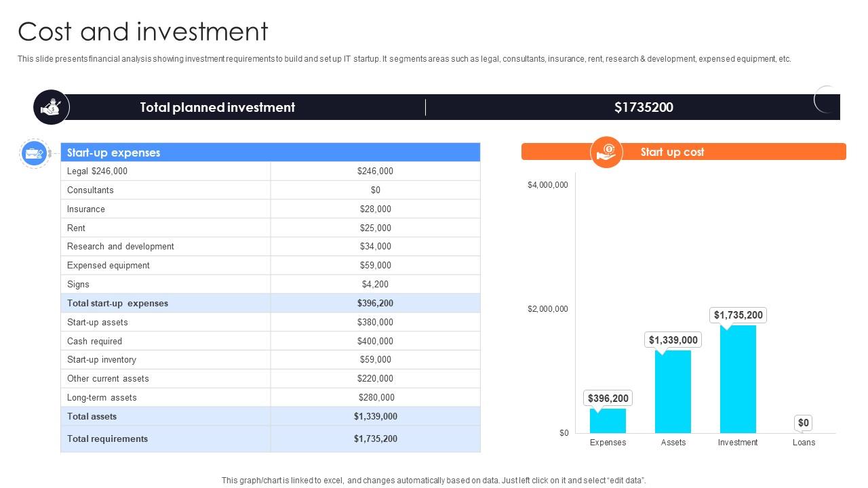Click the Cash required row label
The height and width of the screenshot is (488, 868).
(x=95, y=342)
